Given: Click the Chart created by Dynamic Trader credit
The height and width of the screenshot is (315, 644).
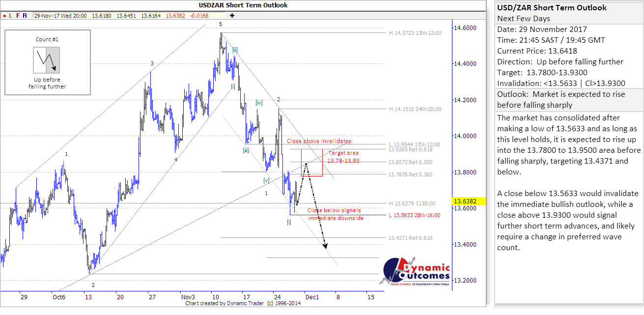Looking at the screenshot, I should point(243,303).
